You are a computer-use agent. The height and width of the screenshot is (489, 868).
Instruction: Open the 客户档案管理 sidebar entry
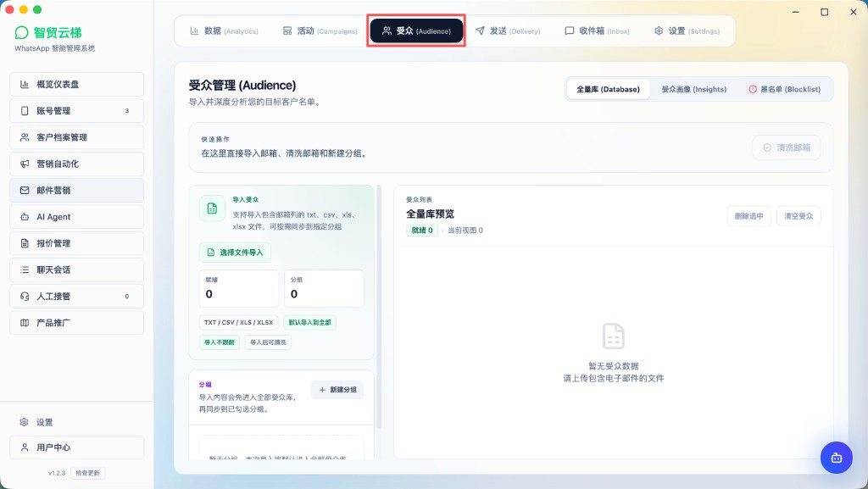[76, 137]
